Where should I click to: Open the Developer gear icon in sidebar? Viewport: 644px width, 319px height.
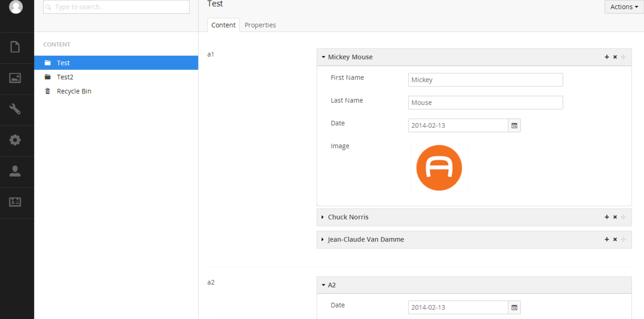15,140
